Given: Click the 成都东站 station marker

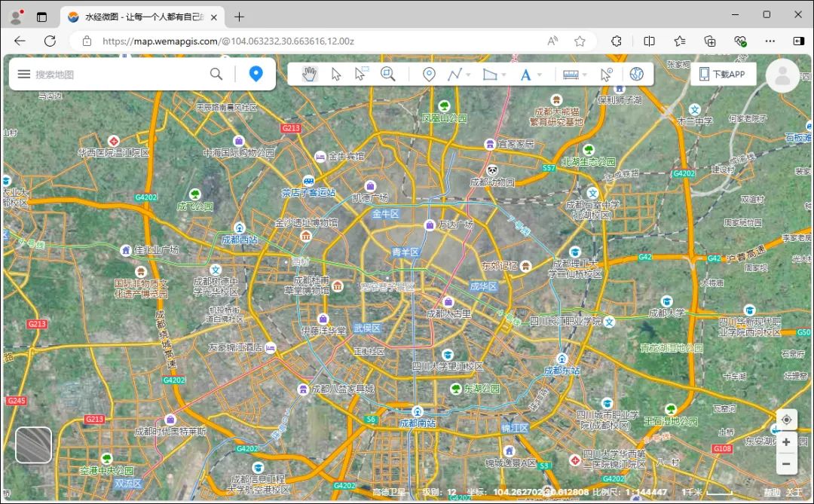Looking at the screenshot, I should coord(562,359).
